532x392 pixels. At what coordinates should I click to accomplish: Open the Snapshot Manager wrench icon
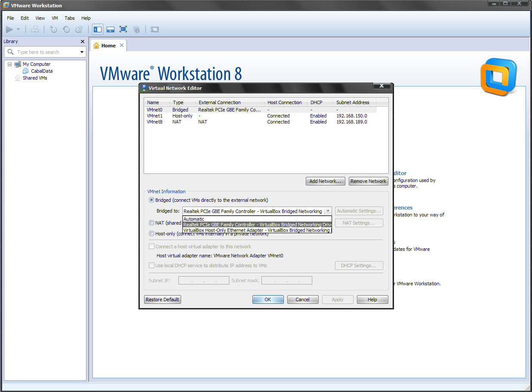pyautogui.click(x=79, y=29)
